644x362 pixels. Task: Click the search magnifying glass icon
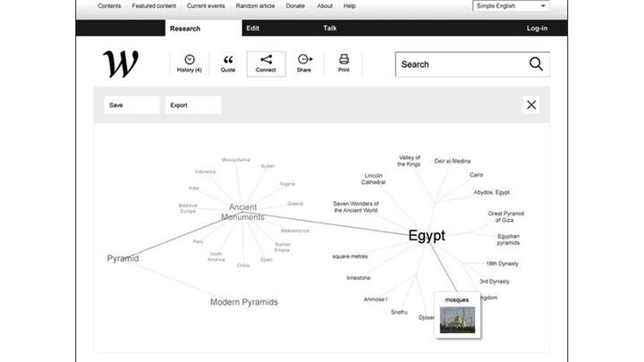point(536,64)
